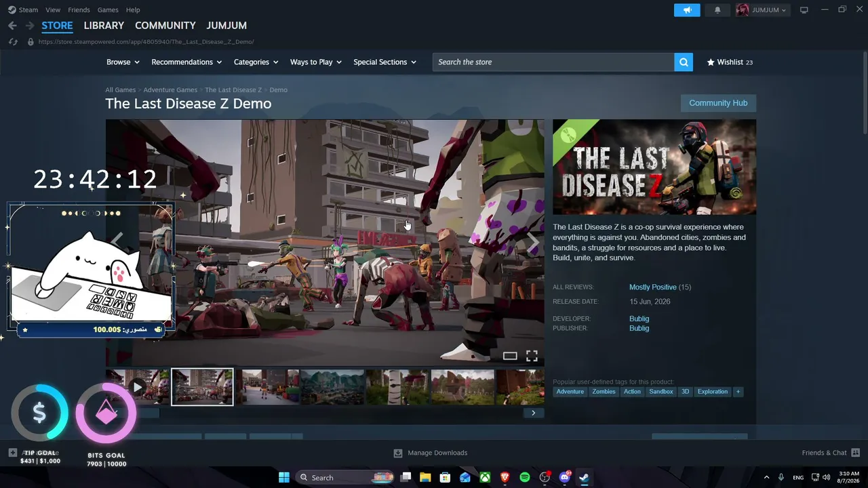Click the Manage Downloads icon

(398, 453)
